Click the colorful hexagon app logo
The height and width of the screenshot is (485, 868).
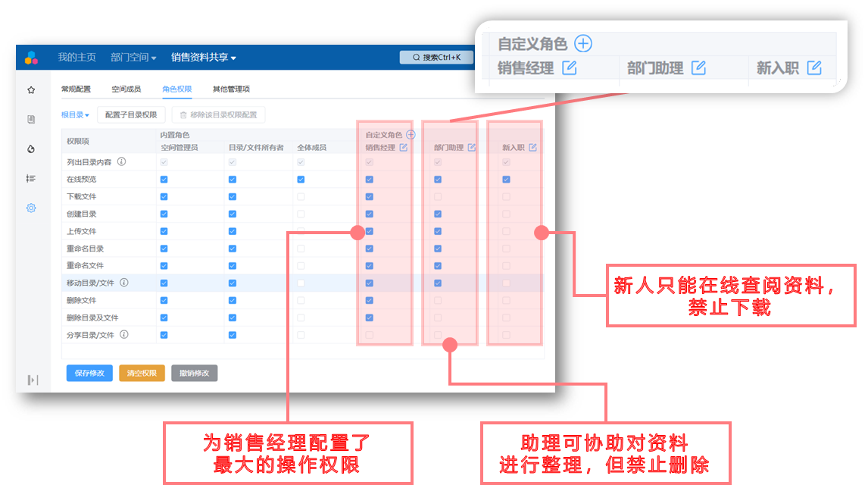click(x=31, y=58)
